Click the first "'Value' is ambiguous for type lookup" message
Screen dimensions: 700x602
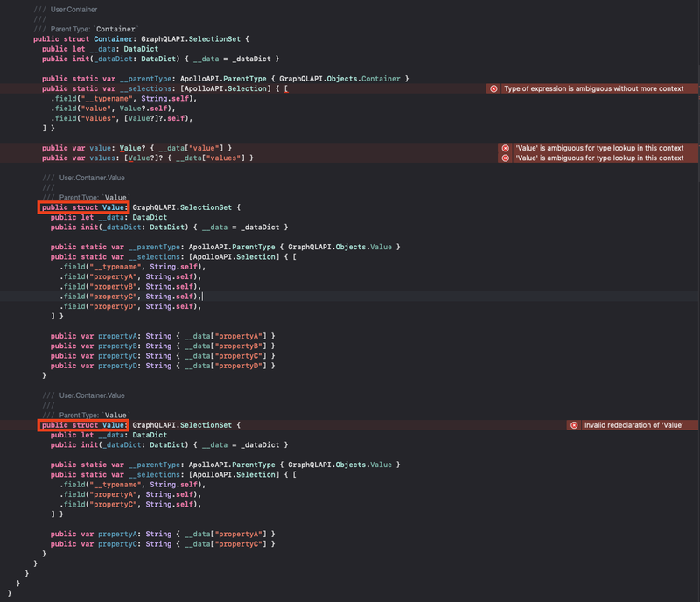601,146
